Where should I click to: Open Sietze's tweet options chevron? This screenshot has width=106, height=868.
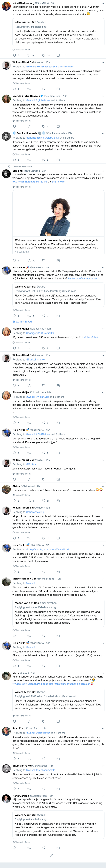(103, 487)
